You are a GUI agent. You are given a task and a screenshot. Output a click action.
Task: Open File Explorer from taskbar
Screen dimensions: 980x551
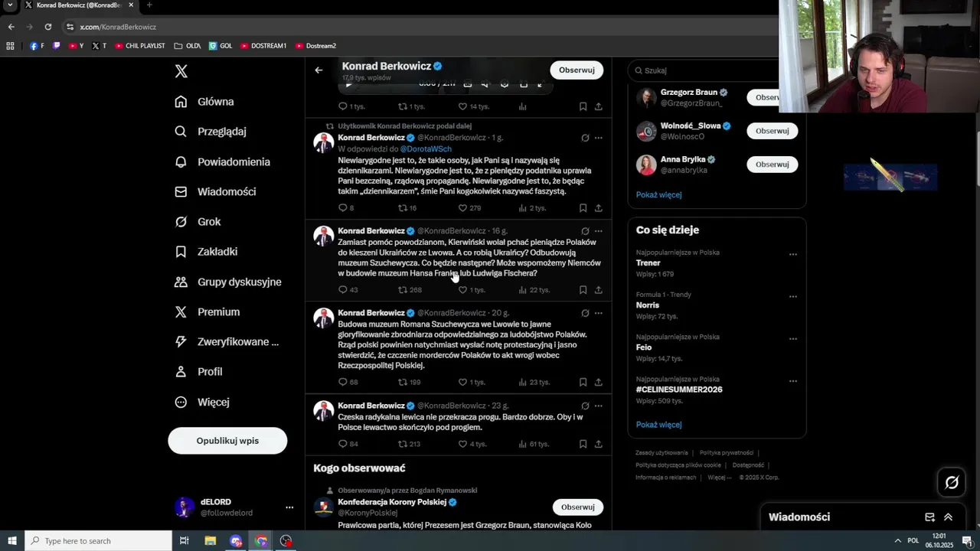[x=210, y=541]
